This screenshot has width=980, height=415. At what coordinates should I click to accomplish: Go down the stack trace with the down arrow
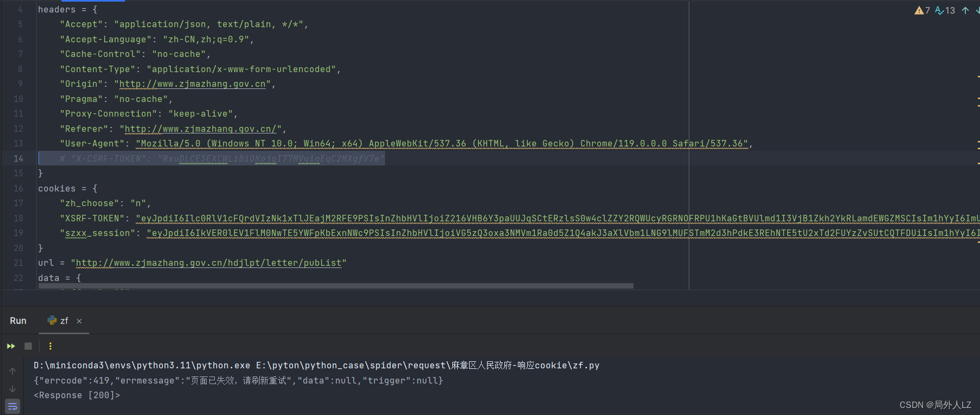[12, 389]
